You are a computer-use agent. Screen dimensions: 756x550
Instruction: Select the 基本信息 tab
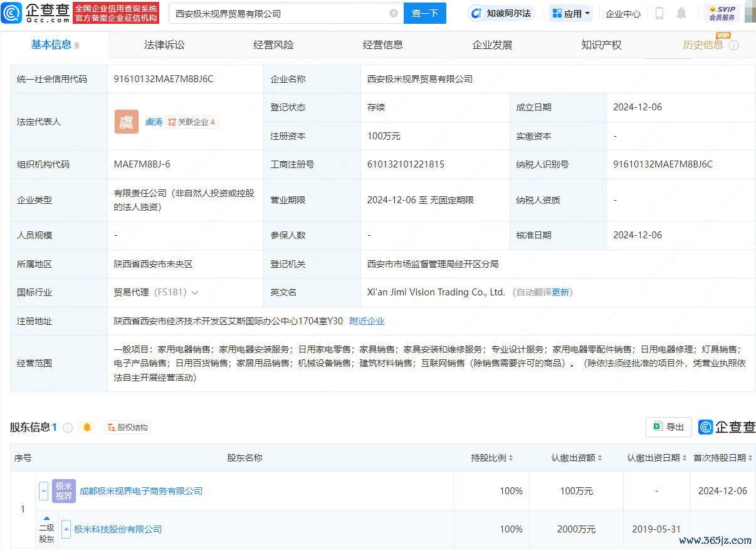tap(55, 45)
